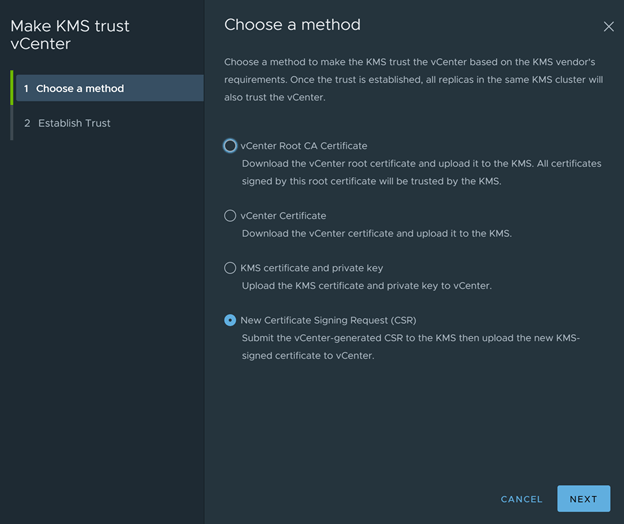Click the root certificate download description text
624x524 pixels.
(421, 172)
